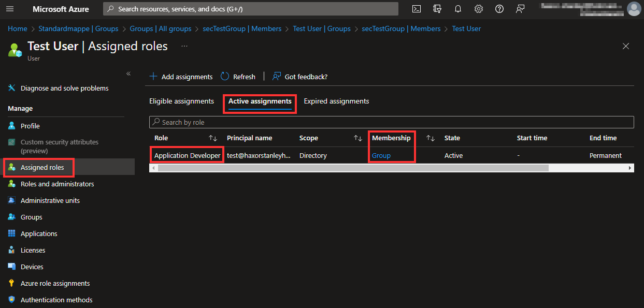The width and height of the screenshot is (644, 308).
Task: Open the Azure portal hamburger menu
Action: pyautogui.click(x=10, y=9)
